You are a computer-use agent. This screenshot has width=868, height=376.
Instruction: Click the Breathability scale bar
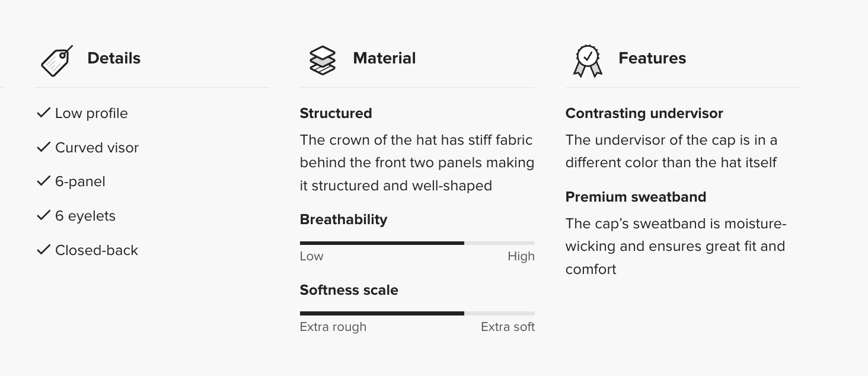pos(417,243)
